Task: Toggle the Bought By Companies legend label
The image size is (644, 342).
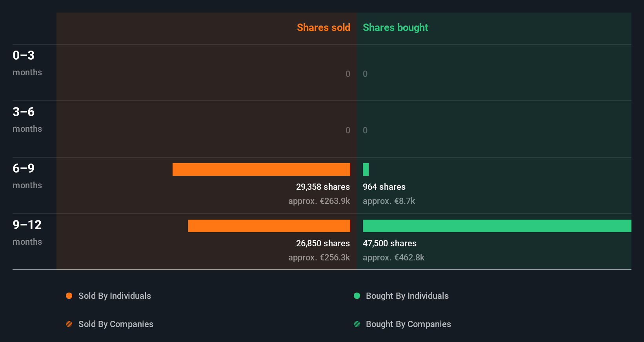Action: (408, 324)
